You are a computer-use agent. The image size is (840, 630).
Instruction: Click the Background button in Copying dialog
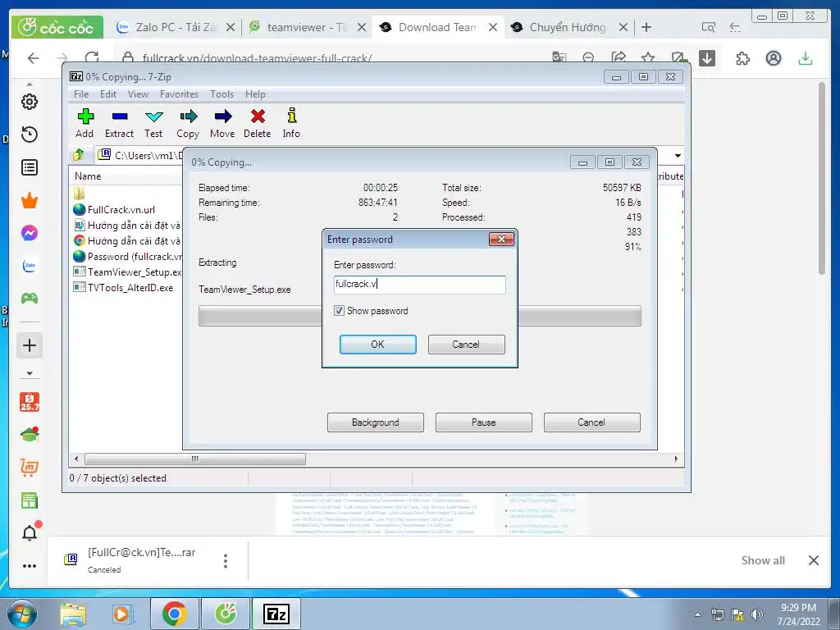376,422
